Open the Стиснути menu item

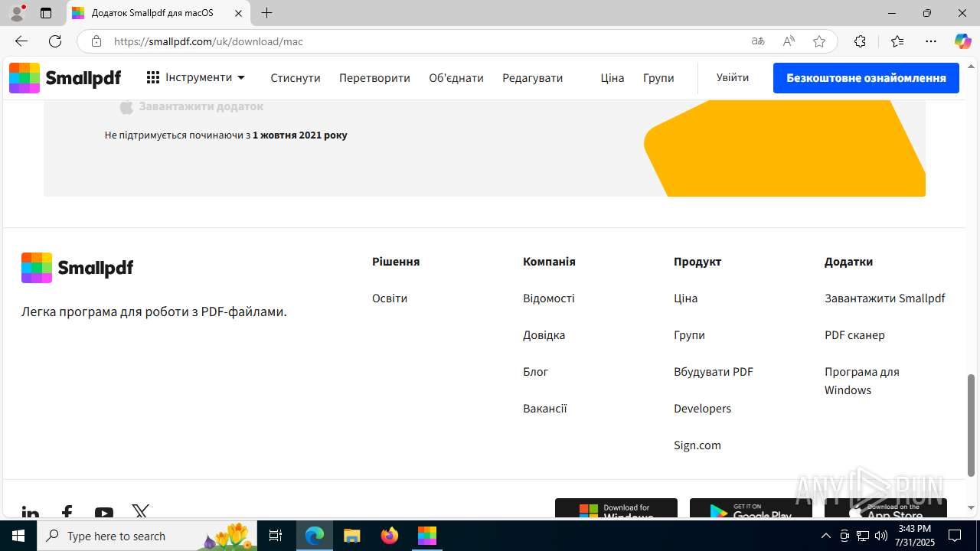click(x=296, y=78)
